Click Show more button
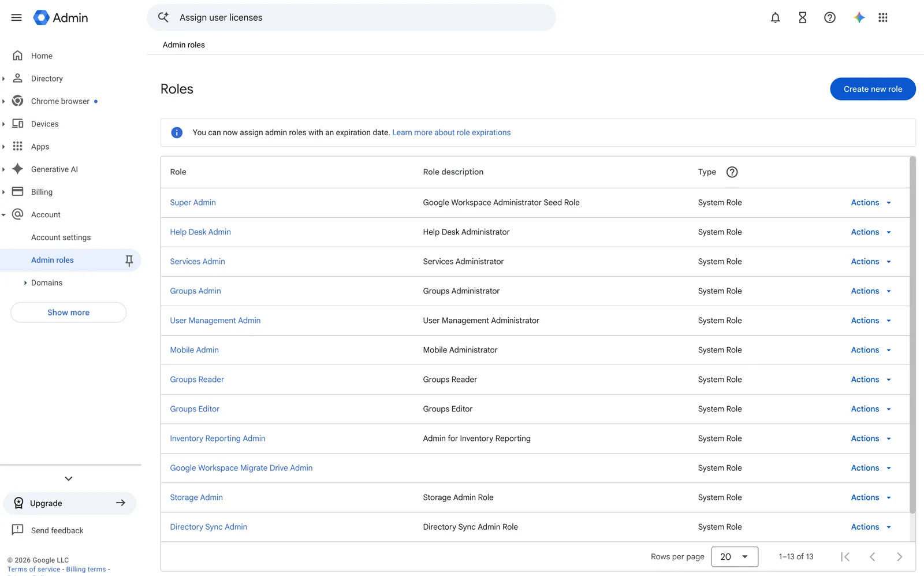 coord(69,313)
